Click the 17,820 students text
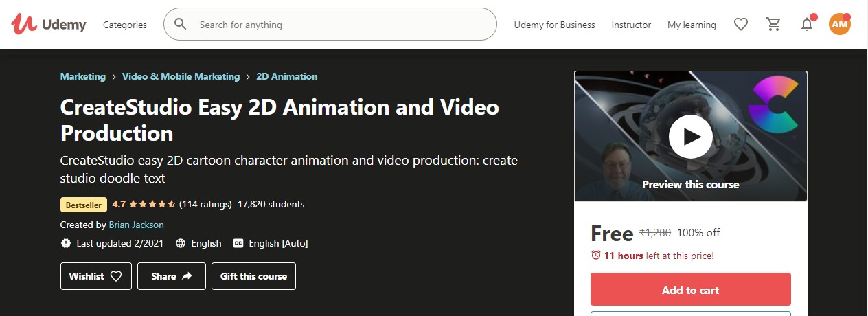This screenshot has width=868, height=316. coord(271,204)
